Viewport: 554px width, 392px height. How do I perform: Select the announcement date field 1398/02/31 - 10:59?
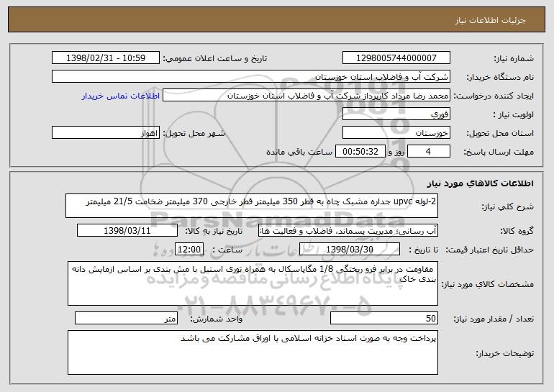tap(106, 58)
